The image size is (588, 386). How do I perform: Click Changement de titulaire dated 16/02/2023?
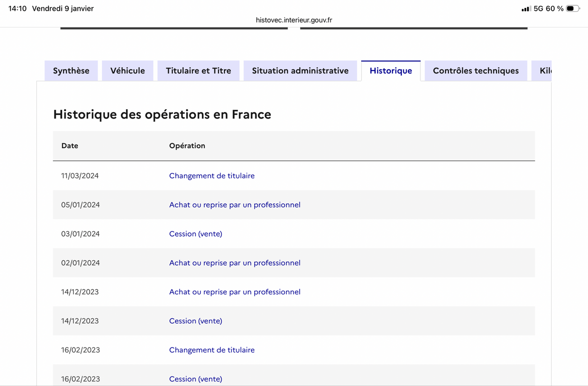click(212, 350)
